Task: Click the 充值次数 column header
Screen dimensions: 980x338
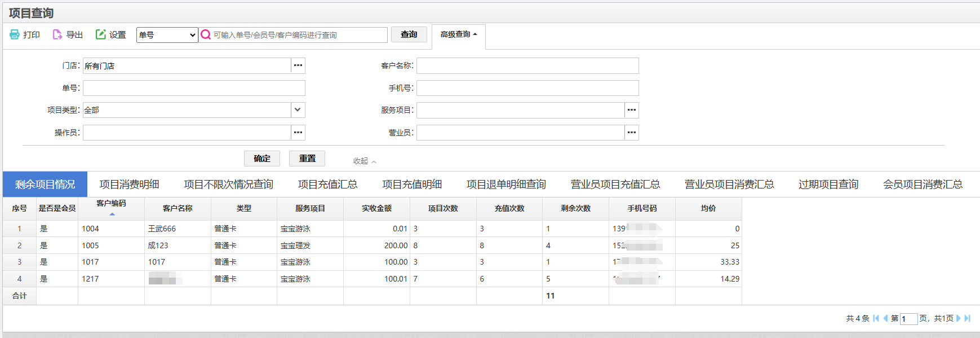Action: 509,208
